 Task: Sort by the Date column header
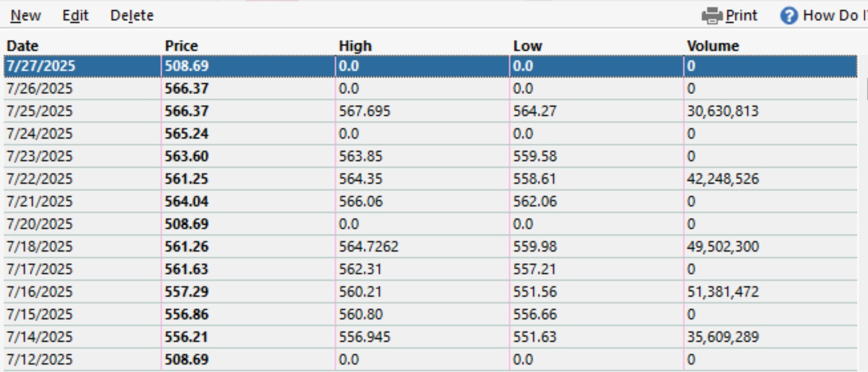point(22,46)
